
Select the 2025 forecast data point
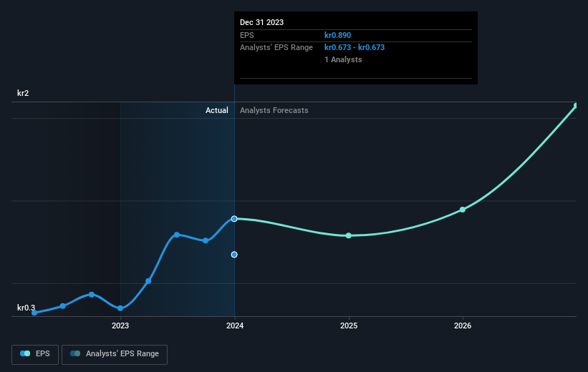pyautogui.click(x=348, y=235)
